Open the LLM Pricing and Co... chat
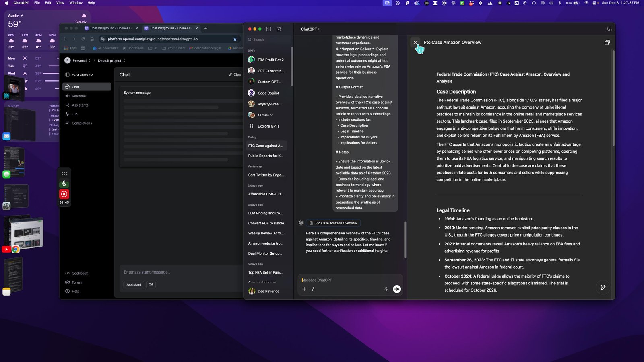Viewport: 644px width, 362px height. point(266,213)
